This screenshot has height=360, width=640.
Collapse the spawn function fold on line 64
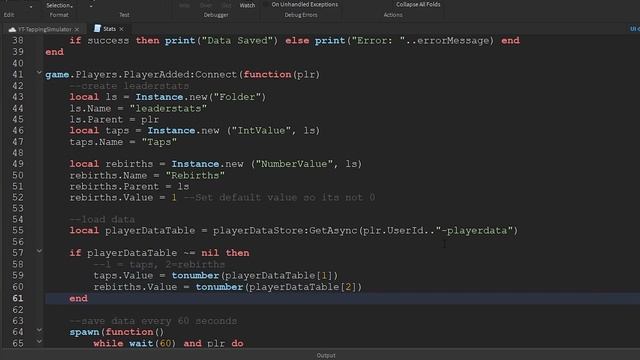tap(39, 330)
